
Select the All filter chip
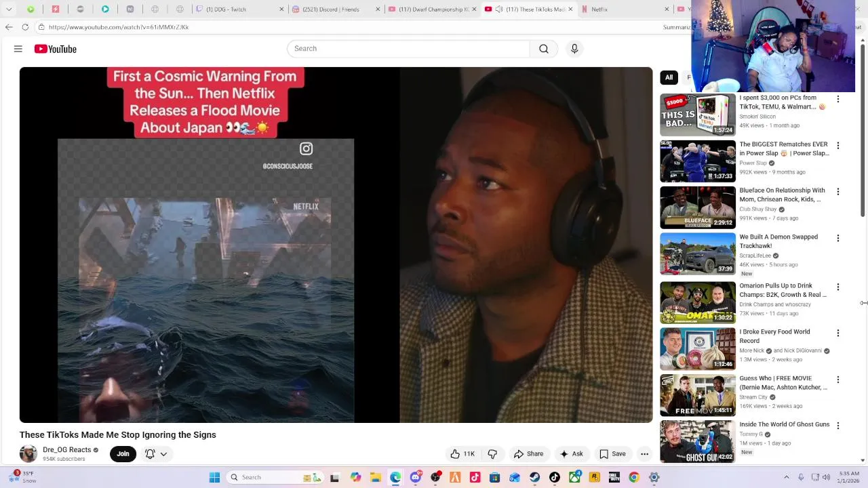tap(669, 77)
